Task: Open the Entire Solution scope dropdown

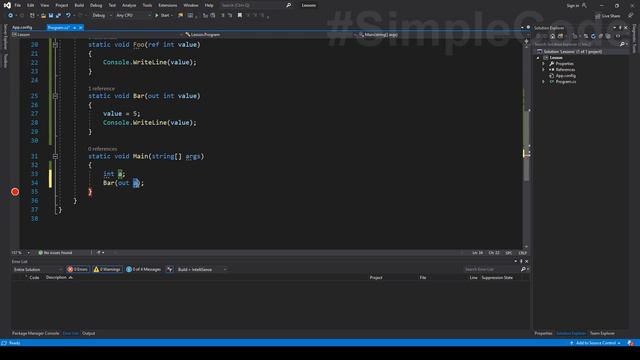Action: 38,269
